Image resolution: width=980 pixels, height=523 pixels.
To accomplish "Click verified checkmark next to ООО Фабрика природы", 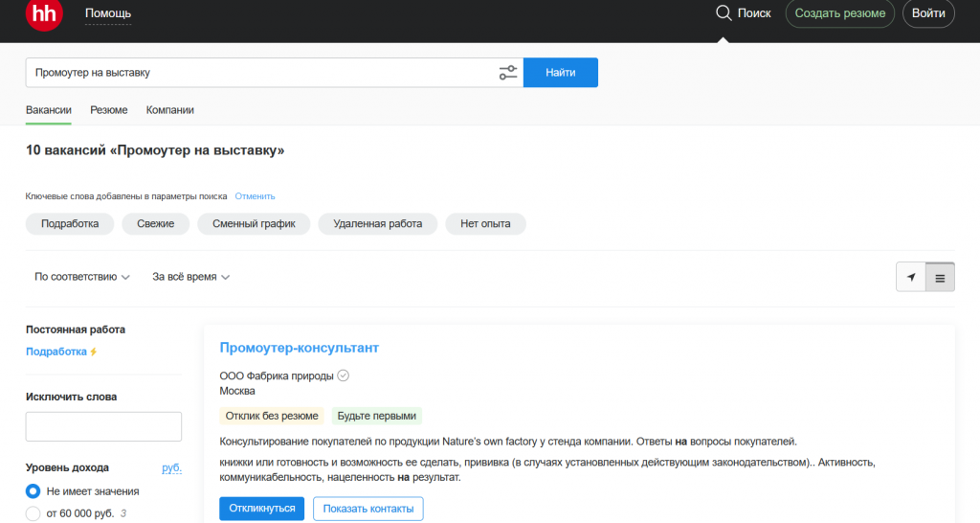I will pos(344,375).
